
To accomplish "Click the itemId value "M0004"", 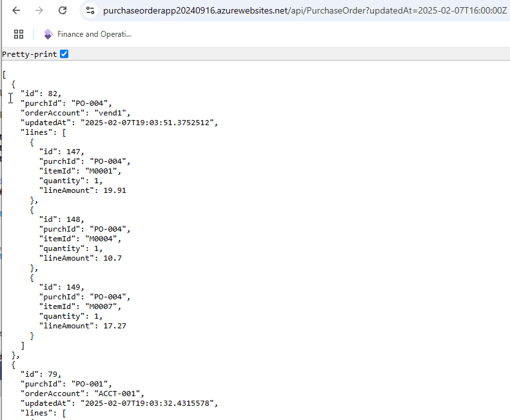I will (x=101, y=239).
